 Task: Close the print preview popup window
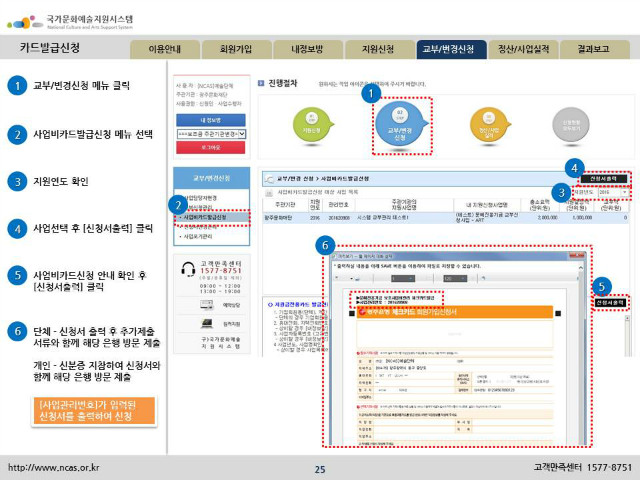click(x=577, y=256)
